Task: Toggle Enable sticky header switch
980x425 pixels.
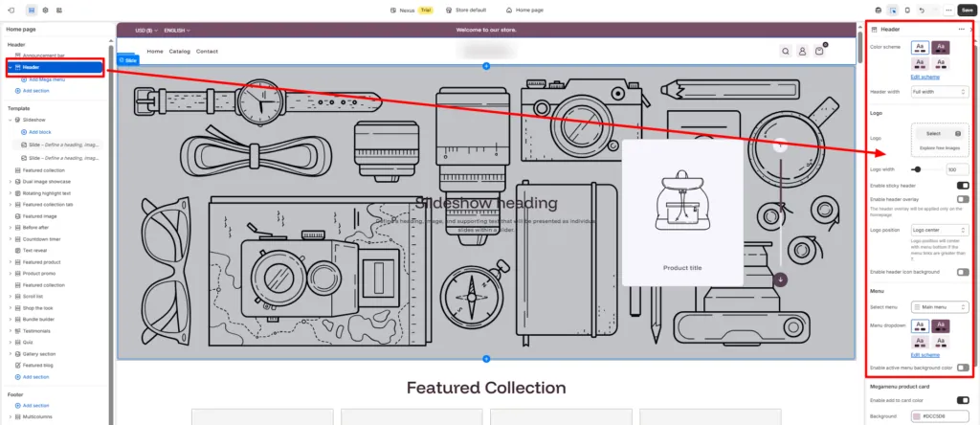Action: 963,186
